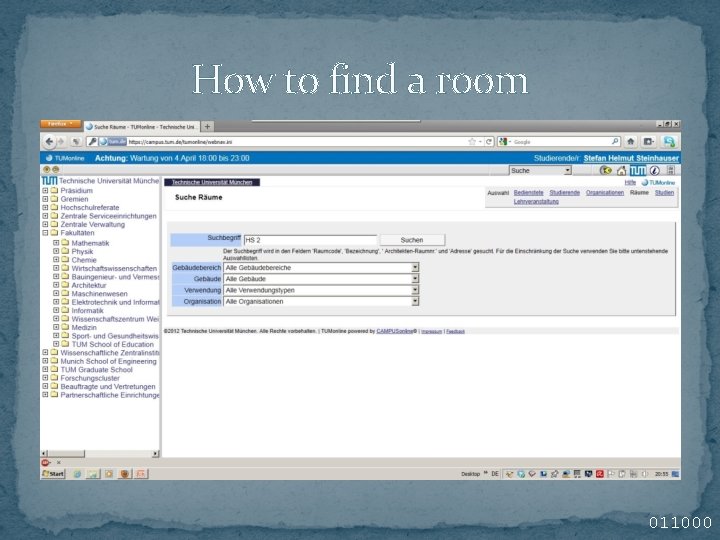Click the browser back arrow button
The width and height of the screenshot is (720, 540).
click(49, 141)
